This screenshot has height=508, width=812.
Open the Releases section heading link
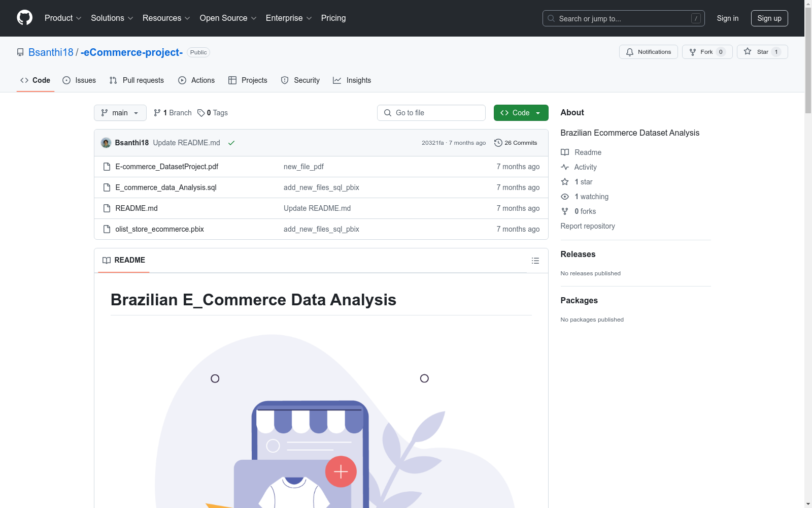pyautogui.click(x=578, y=254)
